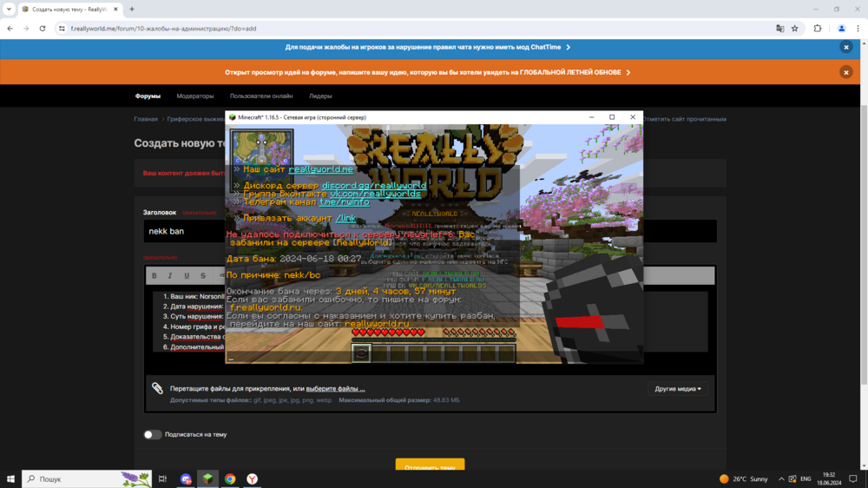Open Yandex Browser from taskbar

pyautogui.click(x=252, y=479)
